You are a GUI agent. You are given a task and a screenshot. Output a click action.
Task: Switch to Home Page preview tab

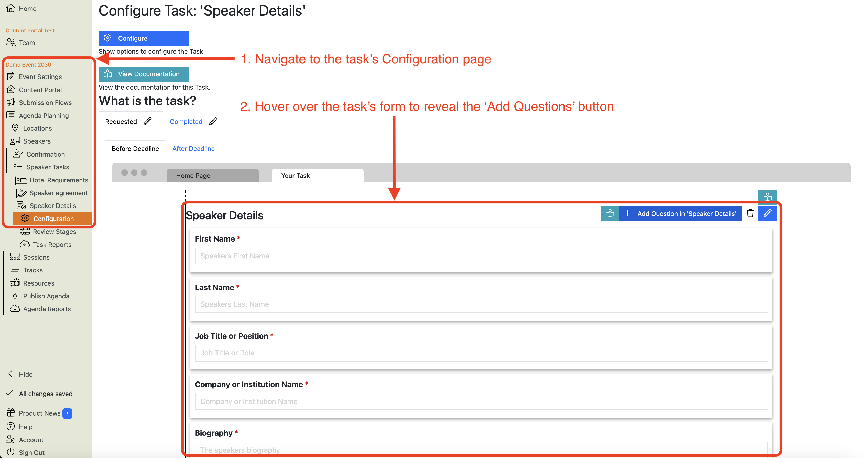tap(212, 176)
